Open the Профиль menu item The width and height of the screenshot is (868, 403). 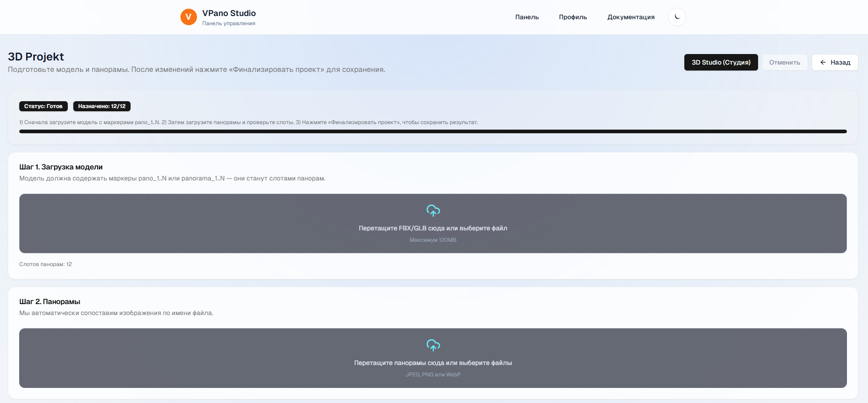(573, 17)
